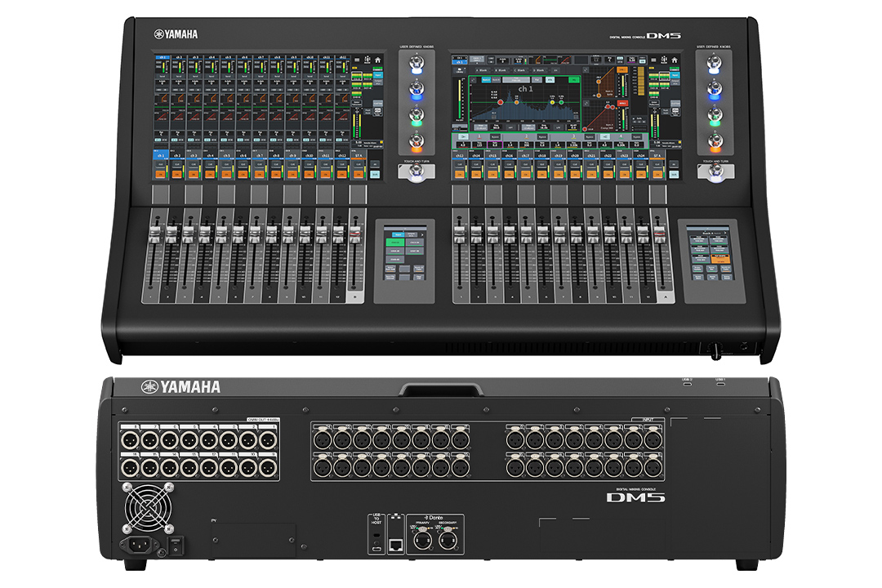Tap the chevron on left utility touchscreen
This screenshot has width=882, height=588.
coord(422,234)
